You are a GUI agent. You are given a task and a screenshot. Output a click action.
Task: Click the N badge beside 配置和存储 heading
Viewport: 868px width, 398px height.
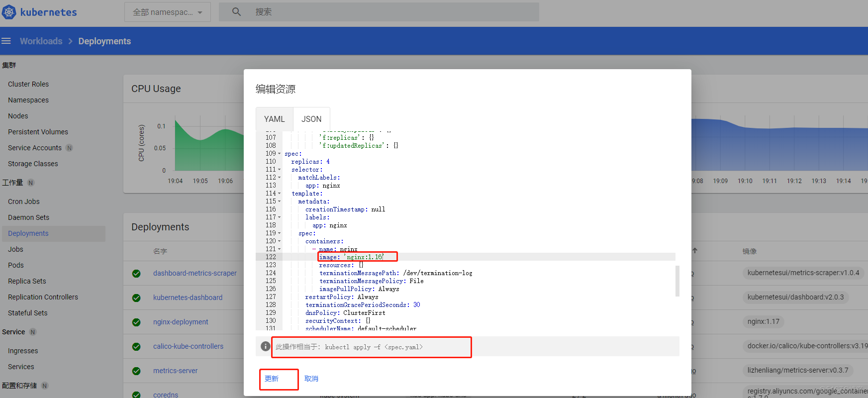click(45, 386)
